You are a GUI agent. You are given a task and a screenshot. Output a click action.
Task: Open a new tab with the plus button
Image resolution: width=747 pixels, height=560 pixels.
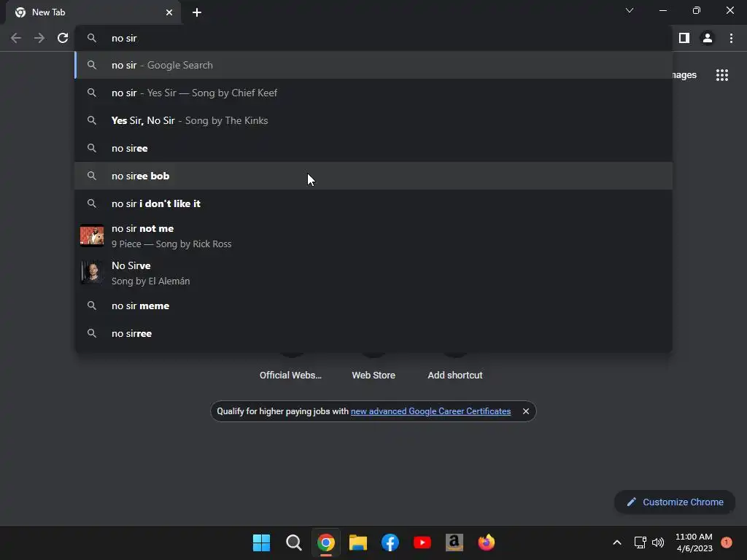coord(197,12)
